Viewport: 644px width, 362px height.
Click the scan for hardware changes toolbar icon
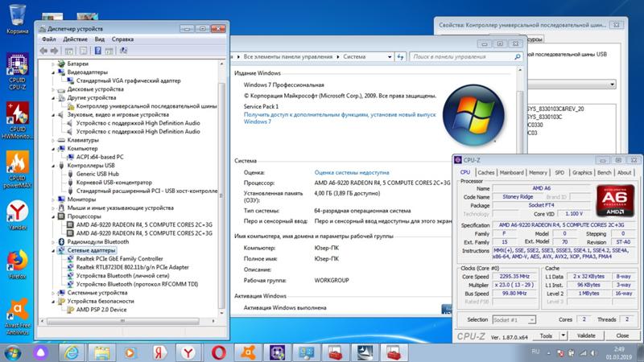pos(123,51)
